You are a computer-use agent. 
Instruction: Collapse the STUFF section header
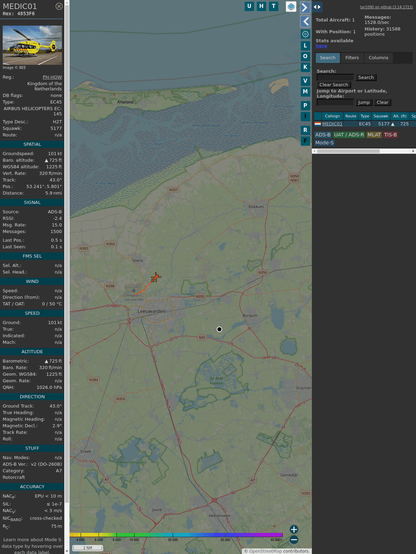32,448
